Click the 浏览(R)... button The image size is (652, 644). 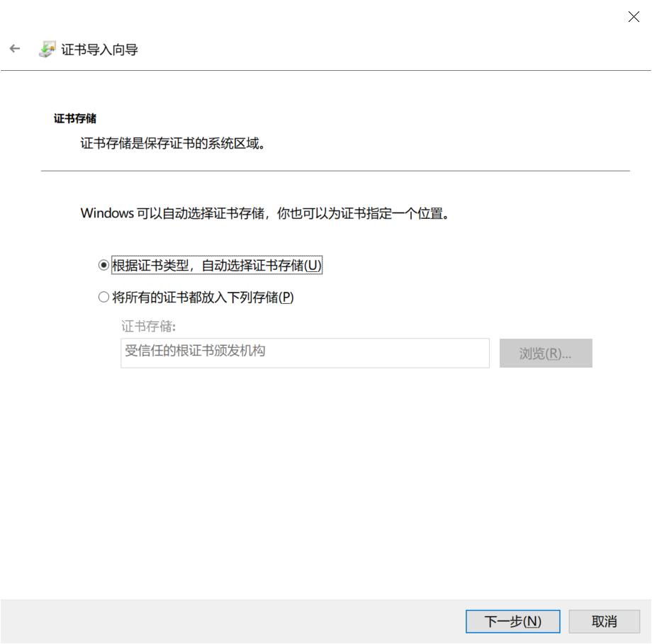(x=546, y=353)
